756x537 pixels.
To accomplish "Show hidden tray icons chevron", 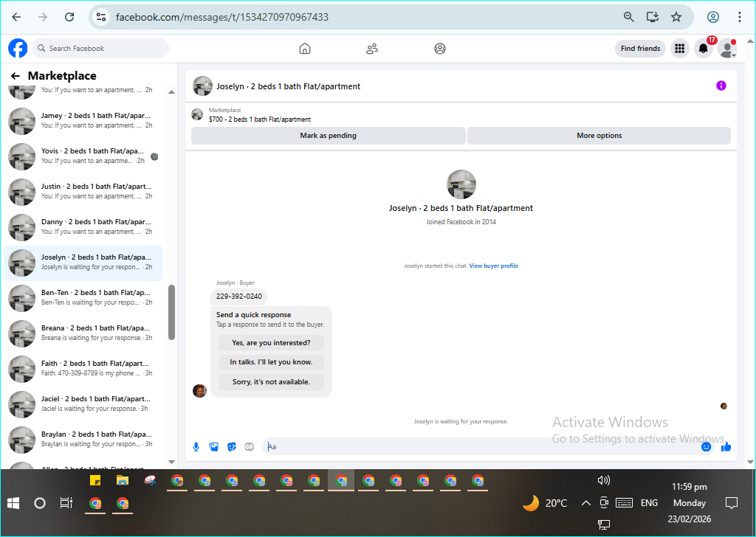I will [x=585, y=503].
